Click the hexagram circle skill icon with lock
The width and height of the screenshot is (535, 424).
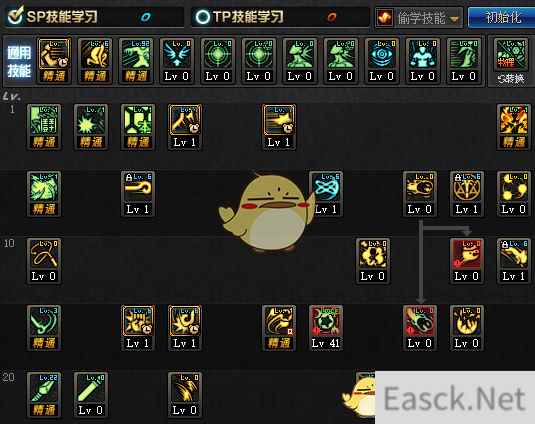467,193
